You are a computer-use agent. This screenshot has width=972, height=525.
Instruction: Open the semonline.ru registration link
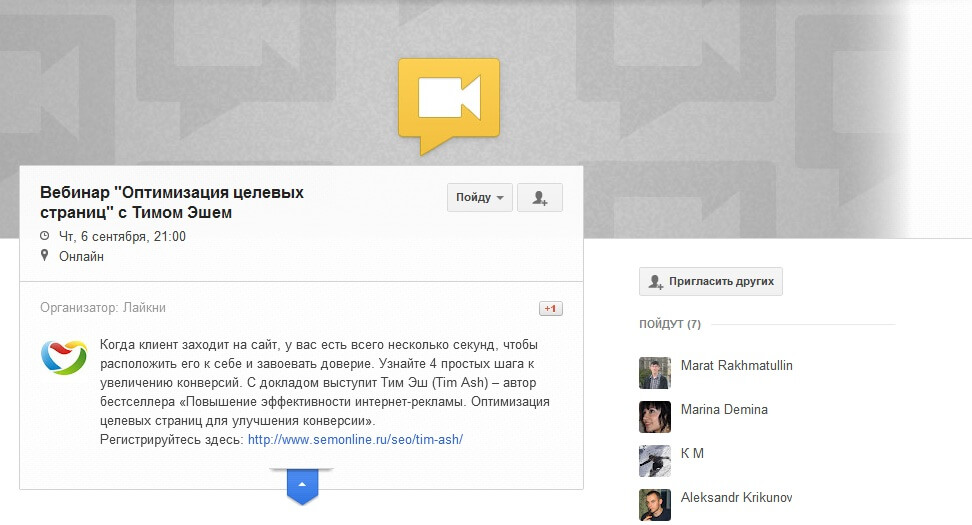point(355,439)
